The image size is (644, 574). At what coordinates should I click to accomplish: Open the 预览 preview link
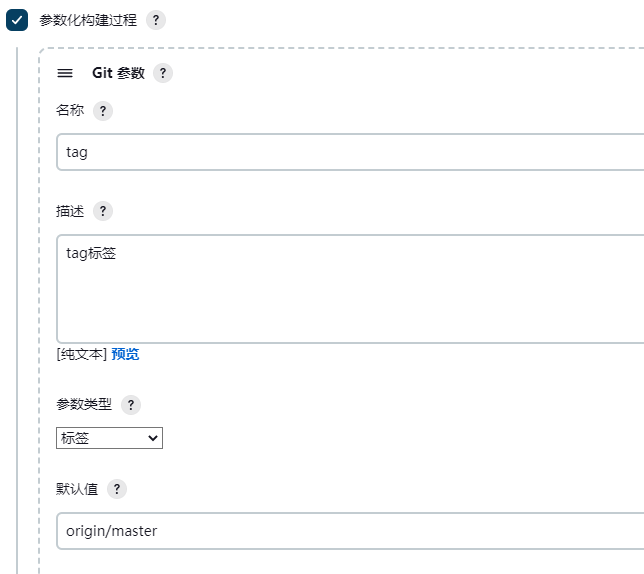coord(125,354)
